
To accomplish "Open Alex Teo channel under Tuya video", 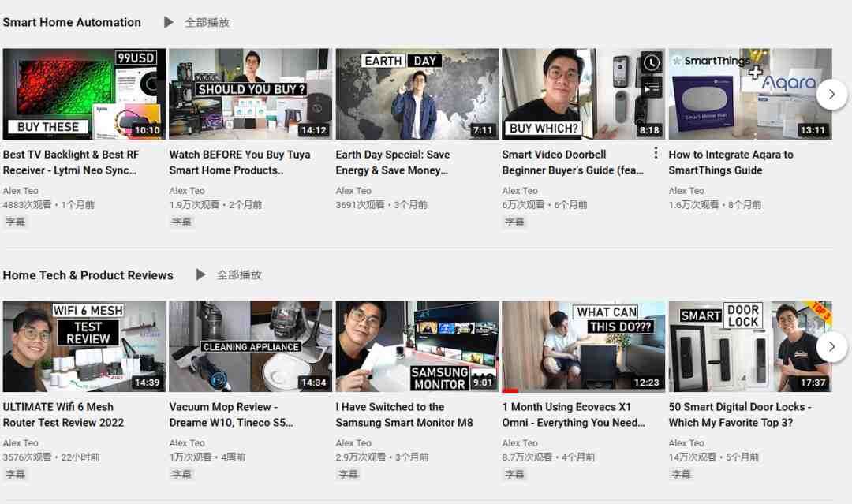I will click(x=187, y=191).
